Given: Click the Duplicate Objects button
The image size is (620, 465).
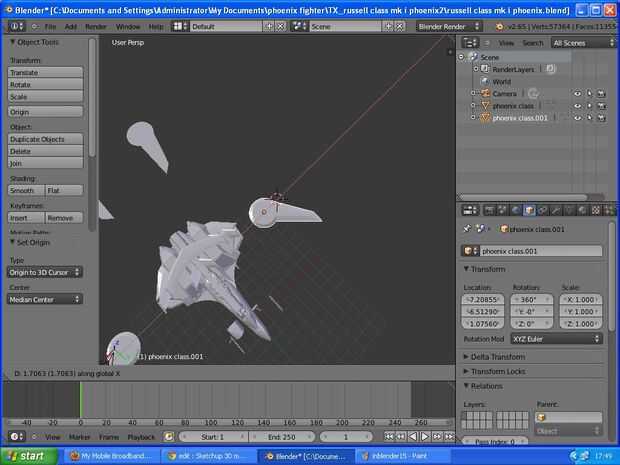Looking at the screenshot, I should 45,139.
